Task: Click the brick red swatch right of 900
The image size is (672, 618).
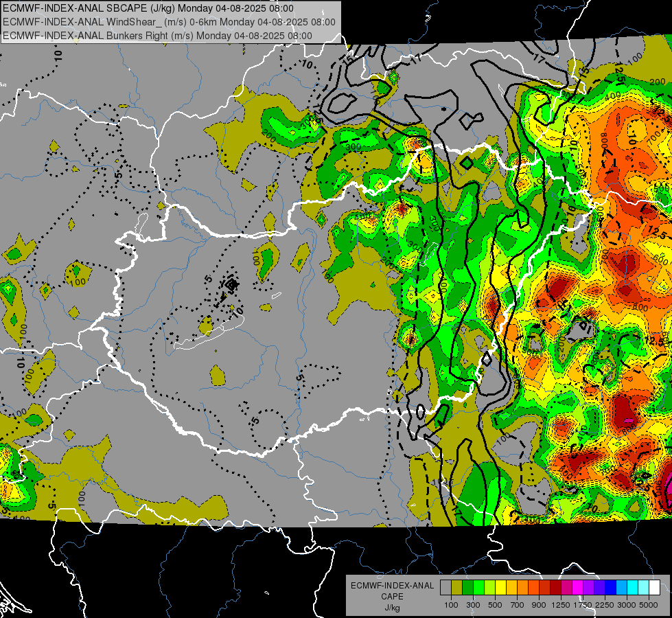Action: (545, 587)
